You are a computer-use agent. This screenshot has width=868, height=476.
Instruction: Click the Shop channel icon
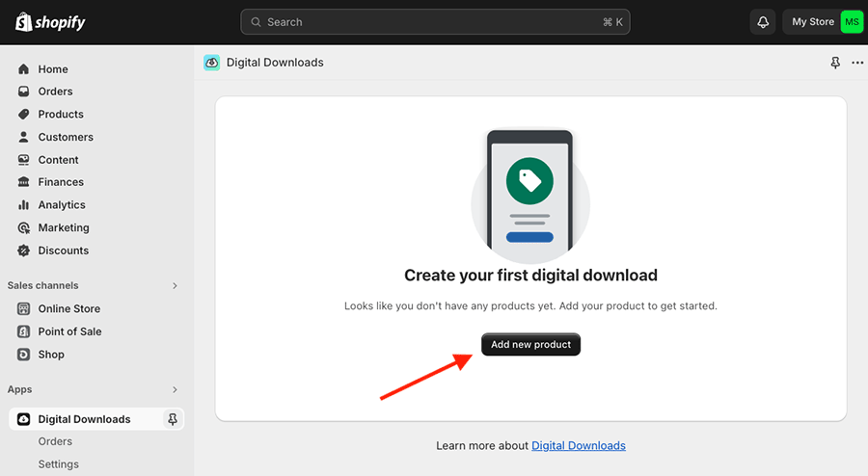(23, 355)
